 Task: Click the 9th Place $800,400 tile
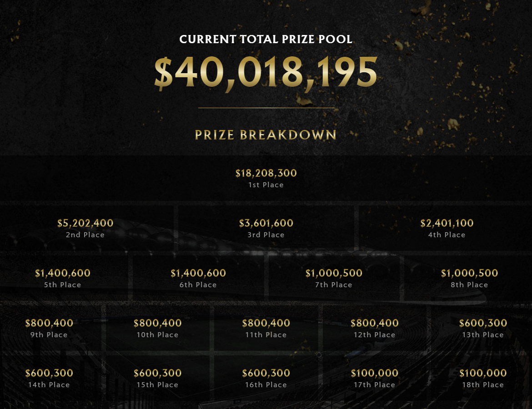point(50,328)
